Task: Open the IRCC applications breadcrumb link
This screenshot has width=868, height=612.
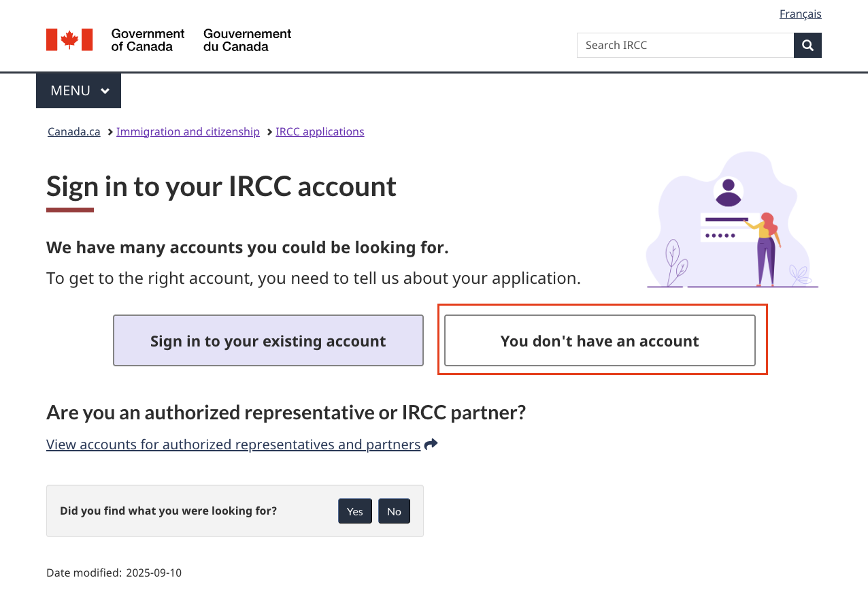Action: (x=320, y=131)
